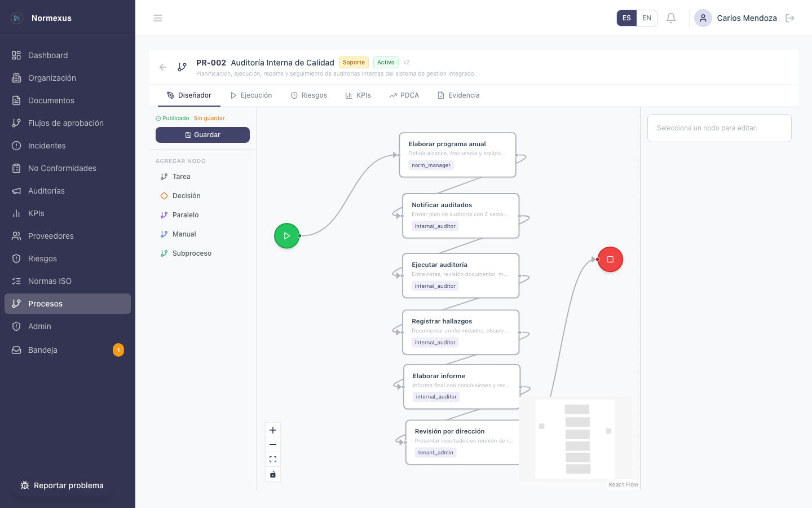Add a Tarea node to the canvas
Viewport: 812px width, 508px height.
[x=180, y=176]
